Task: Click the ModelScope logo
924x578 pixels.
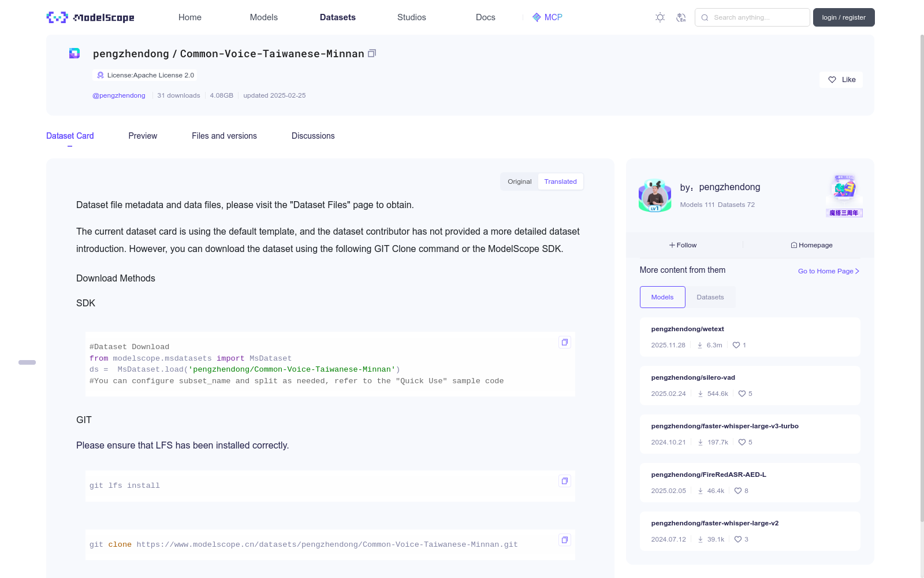Action: 91,17
